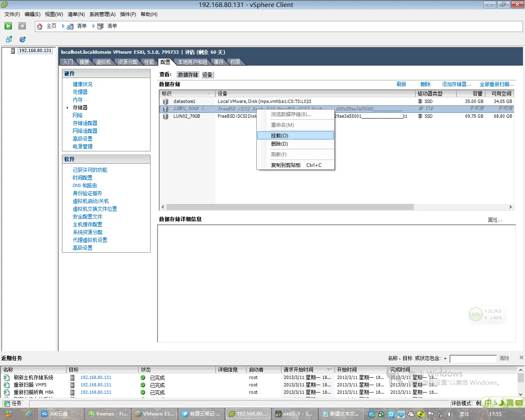The image size is (525, 420).
Task: Click the 属性... link
Action: click(495, 220)
